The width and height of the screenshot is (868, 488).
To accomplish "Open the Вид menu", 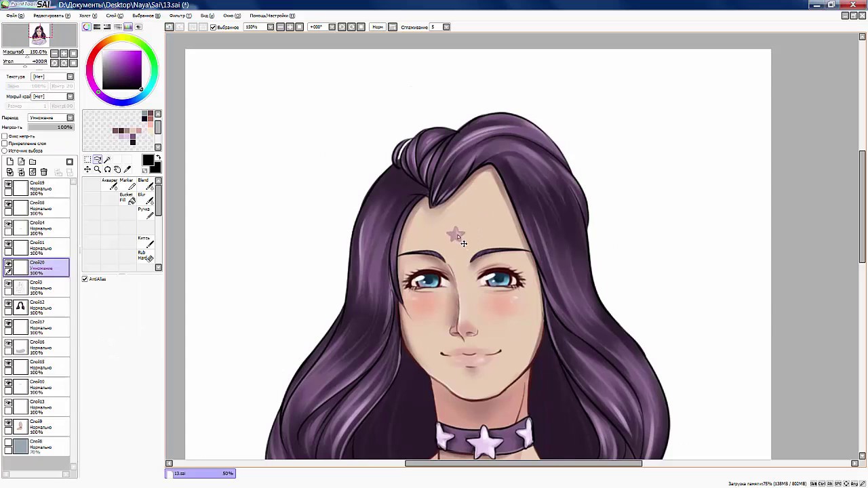I will tap(208, 16).
